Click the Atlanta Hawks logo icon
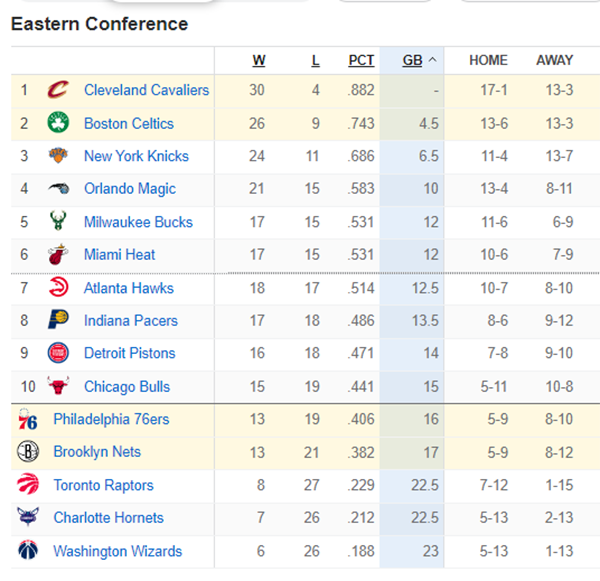The width and height of the screenshot is (600, 581). click(x=59, y=287)
